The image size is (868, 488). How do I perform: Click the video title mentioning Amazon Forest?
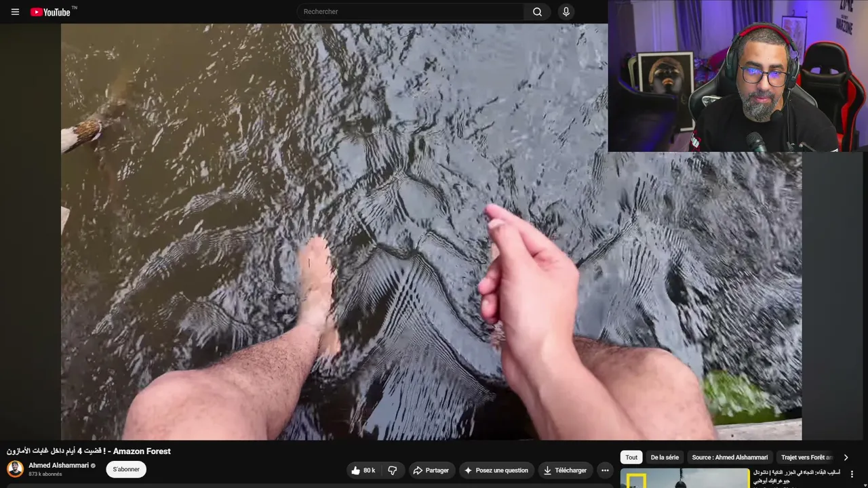click(89, 451)
